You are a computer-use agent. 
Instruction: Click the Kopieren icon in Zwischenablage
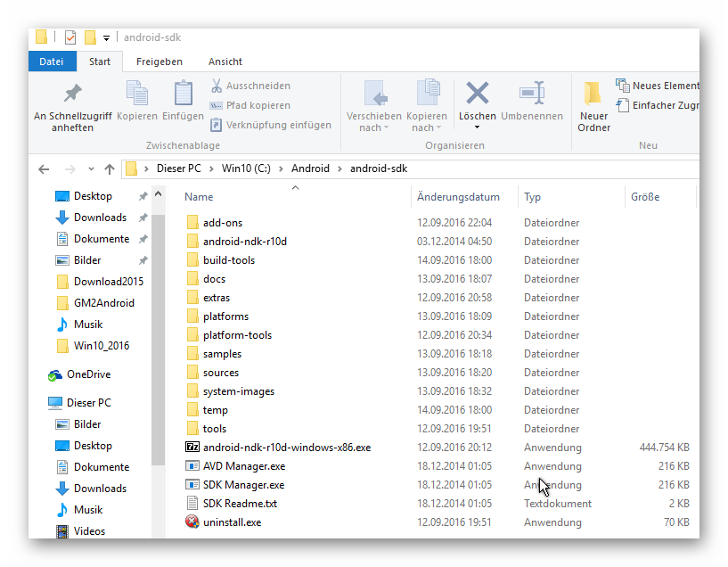[x=137, y=93]
